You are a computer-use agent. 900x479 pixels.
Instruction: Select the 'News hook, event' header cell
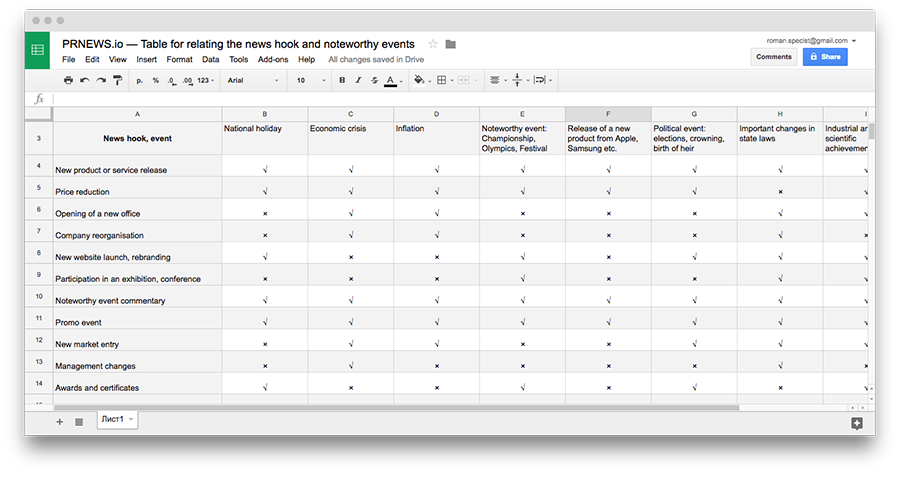(x=137, y=138)
